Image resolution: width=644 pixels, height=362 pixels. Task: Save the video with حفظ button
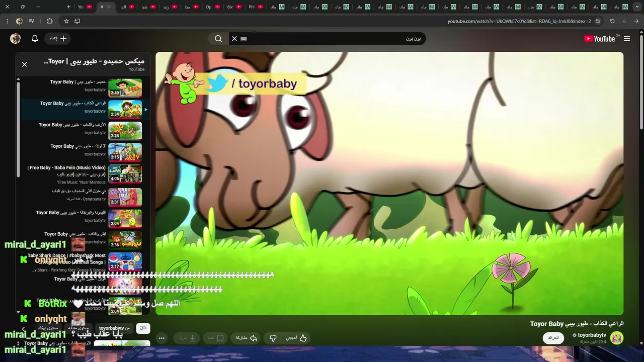(x=216, y=338)
